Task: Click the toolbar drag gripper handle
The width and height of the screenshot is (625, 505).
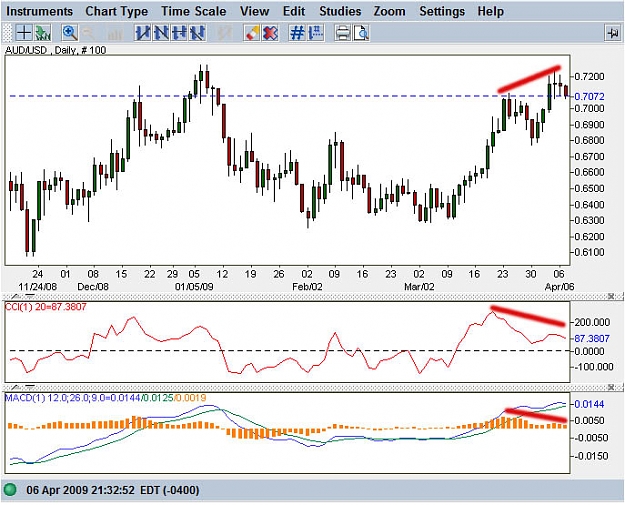Action: coord(7,33)
